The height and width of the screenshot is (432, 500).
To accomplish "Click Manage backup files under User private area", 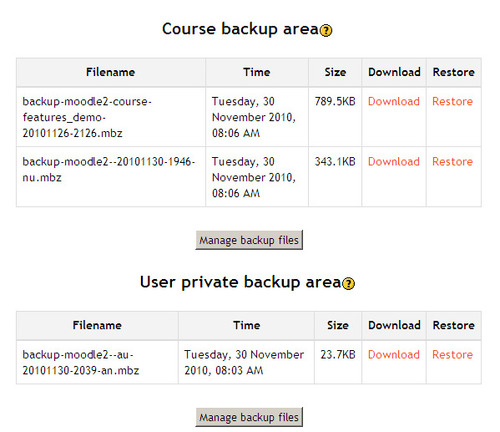I will pos(249,417).
